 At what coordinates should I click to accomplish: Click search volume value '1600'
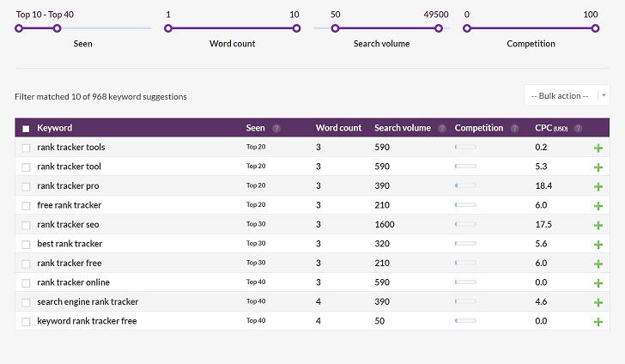tap(385, 224)
